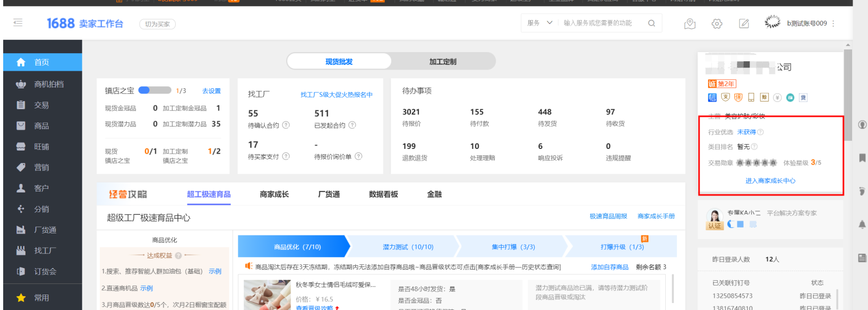Click the 去设置 link for 镇店之宝

(211, 91)
